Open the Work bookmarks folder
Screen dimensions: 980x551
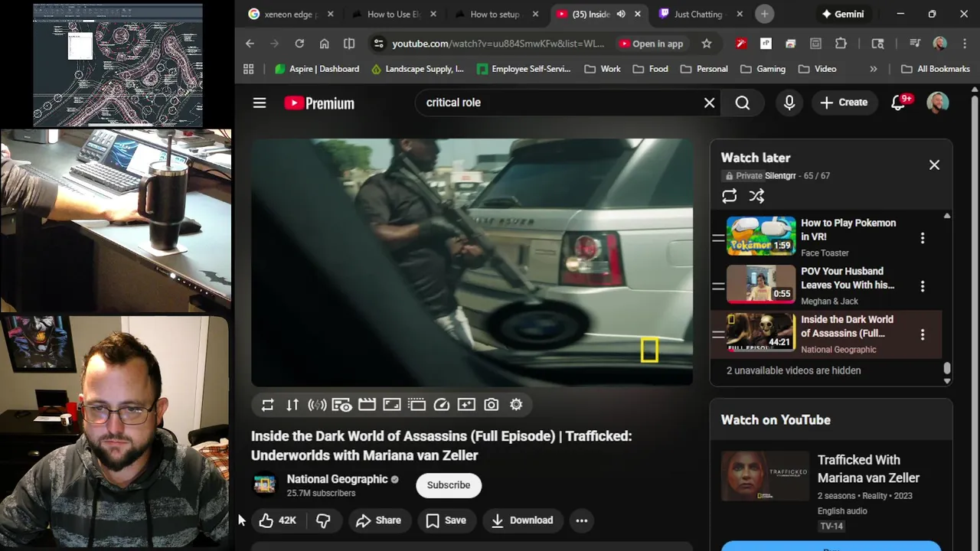(x=602, y=69)
